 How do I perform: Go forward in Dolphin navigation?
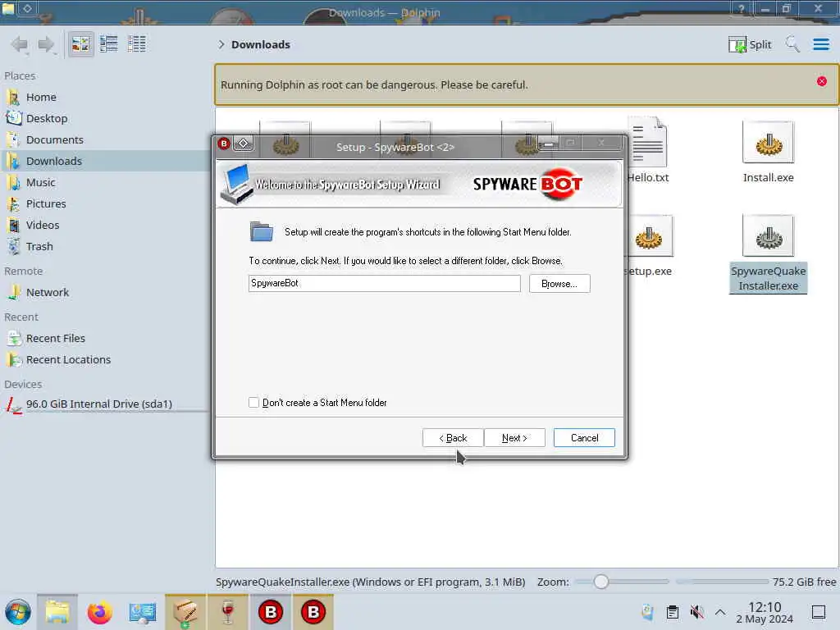[x=47, y=44]
